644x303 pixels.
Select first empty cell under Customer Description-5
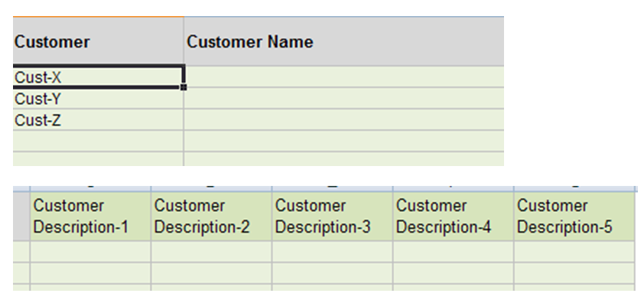click(574, 252)
